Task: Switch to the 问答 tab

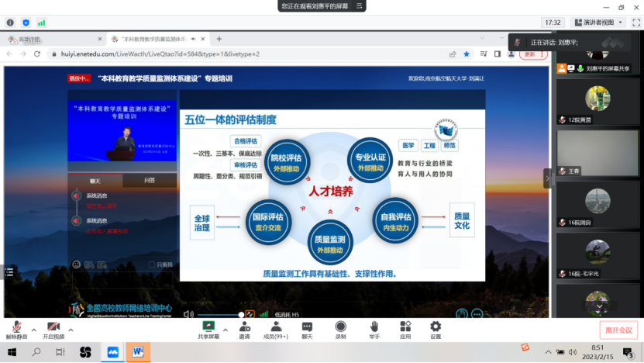Action: pos(150,180)
